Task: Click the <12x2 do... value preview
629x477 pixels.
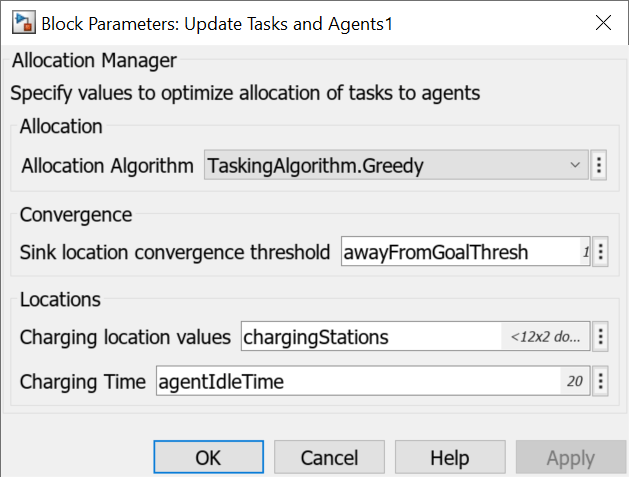Action: (545, 337)
